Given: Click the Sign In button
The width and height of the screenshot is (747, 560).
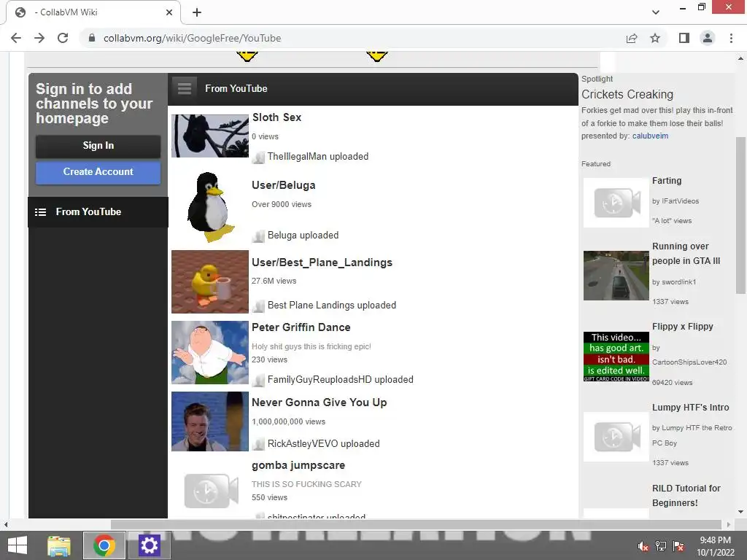Looking at the screenshot, I should point(98,146).
